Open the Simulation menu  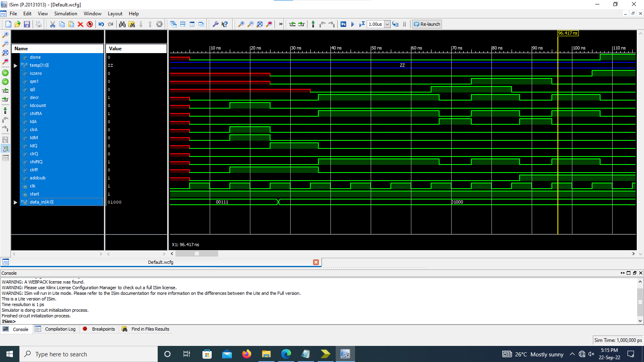click(x=66, y=13)
